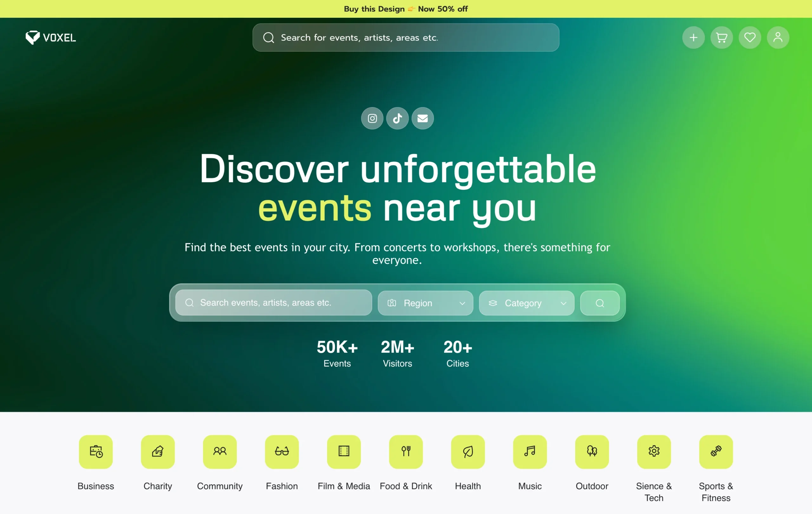
Task: Open the TikTok social icon
Action: 397,118
